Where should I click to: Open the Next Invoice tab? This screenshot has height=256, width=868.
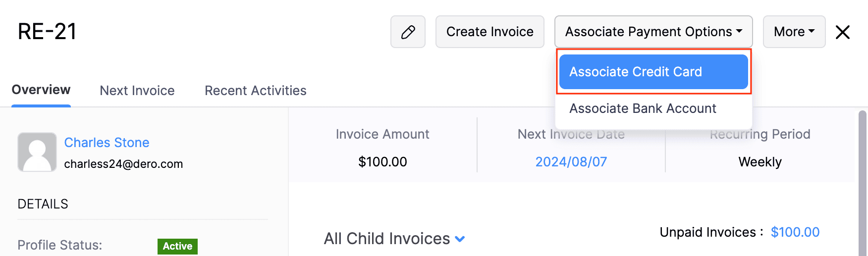coord(137,91)
